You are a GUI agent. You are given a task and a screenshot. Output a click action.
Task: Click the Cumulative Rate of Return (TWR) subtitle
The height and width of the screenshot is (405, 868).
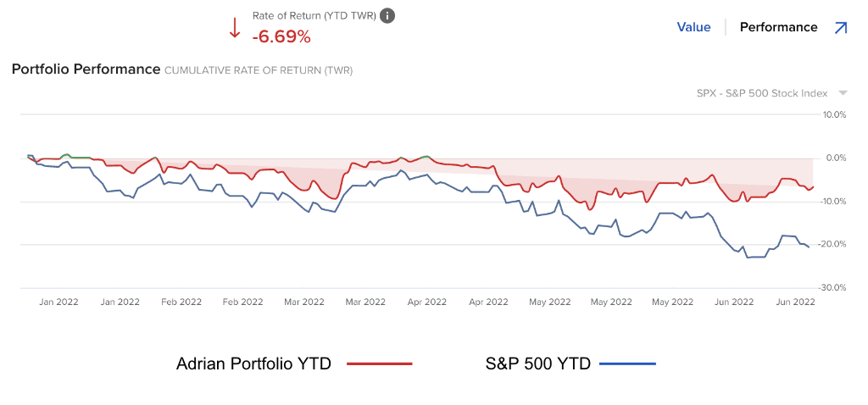[258, 70]
